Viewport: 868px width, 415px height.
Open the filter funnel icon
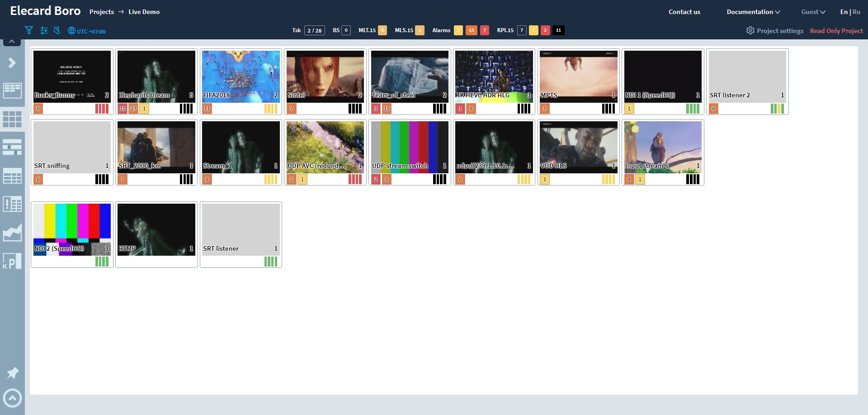[29, 30]
